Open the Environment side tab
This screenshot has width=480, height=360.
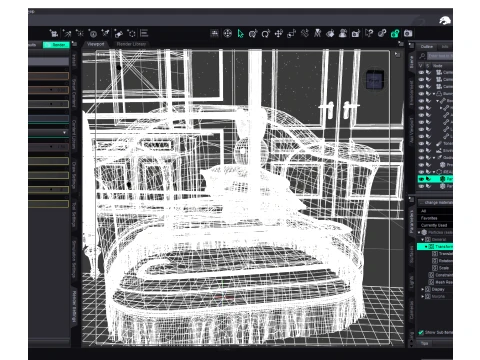pyautogui.click(x=411, y=92)
